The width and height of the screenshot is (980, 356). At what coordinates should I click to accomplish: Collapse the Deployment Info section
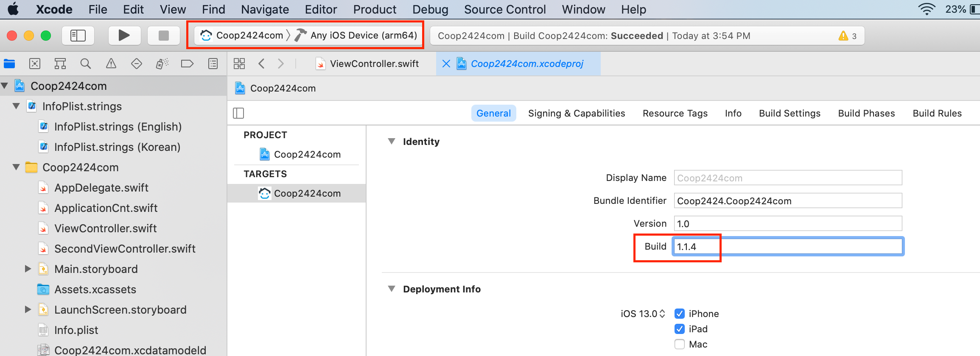pos(392,289)
